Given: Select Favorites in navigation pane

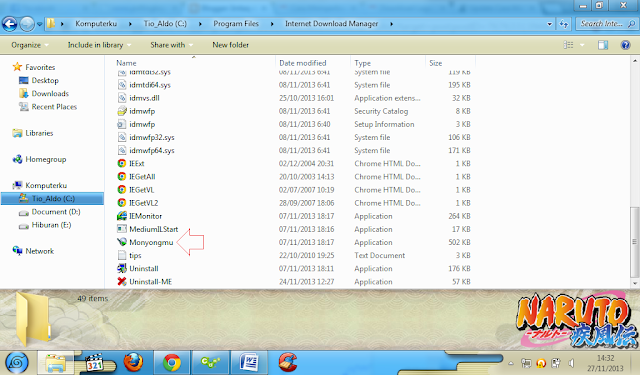Looking at the screenshot, I should [x=34, y=67].
